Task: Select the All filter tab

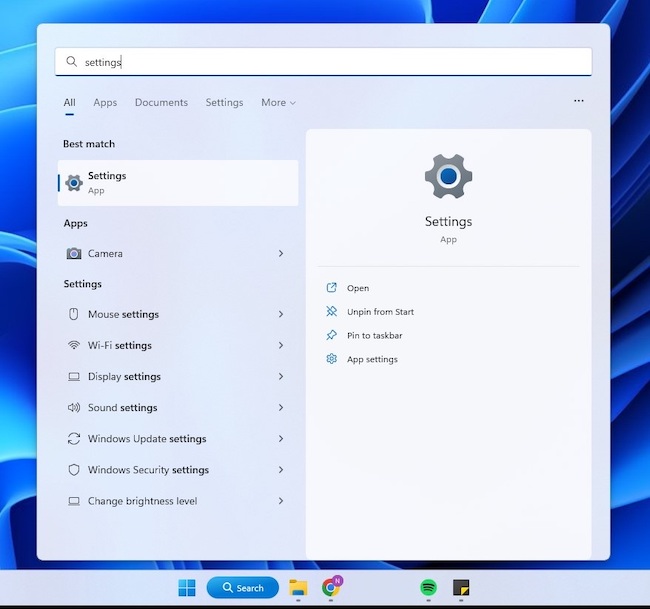Action: click(x=70, y=102)
